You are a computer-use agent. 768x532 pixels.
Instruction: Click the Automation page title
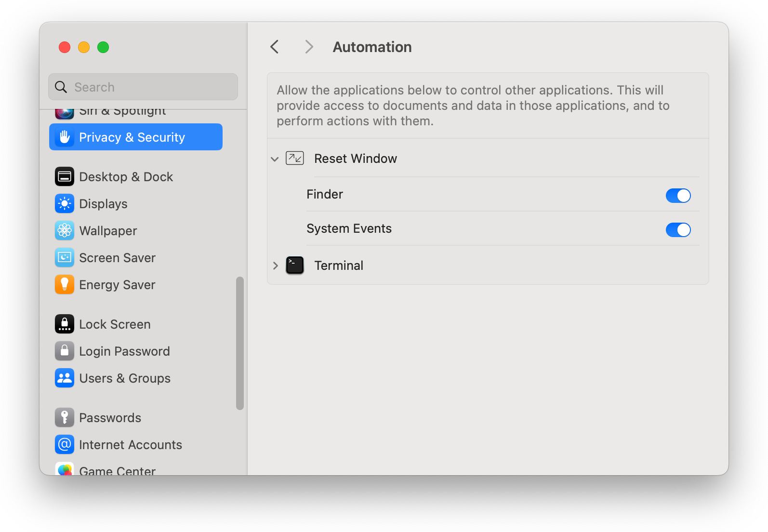coord(372,47)
